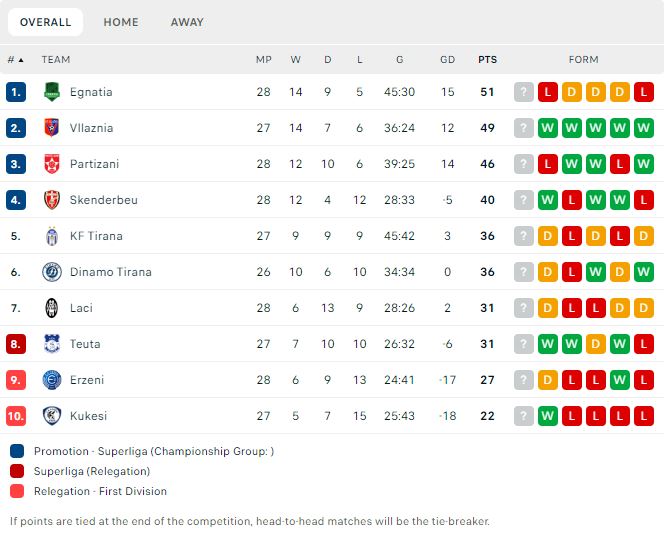Click Skenderbeu shield logo
This screenshot has height=536, width=668.
point(52,200)
